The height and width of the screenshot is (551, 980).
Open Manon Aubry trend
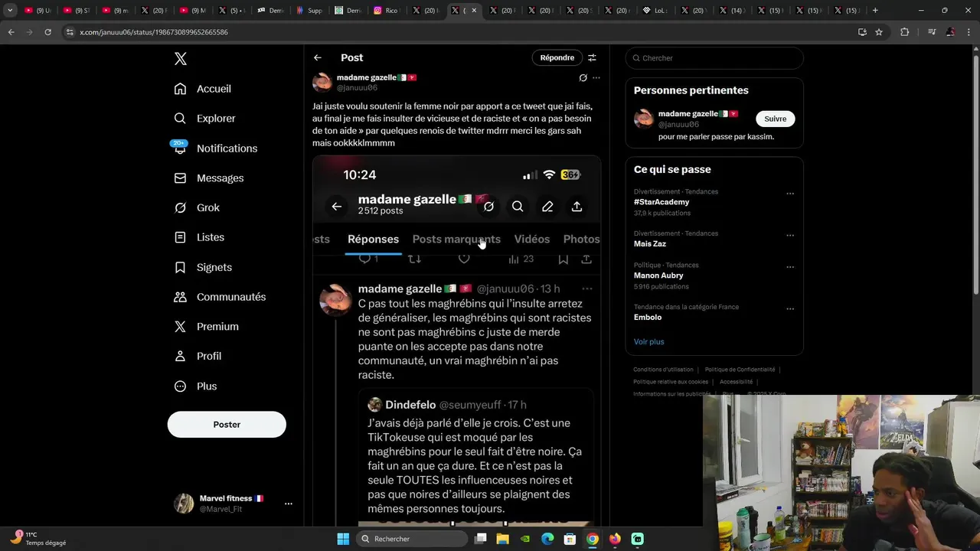tap(658, 275)
